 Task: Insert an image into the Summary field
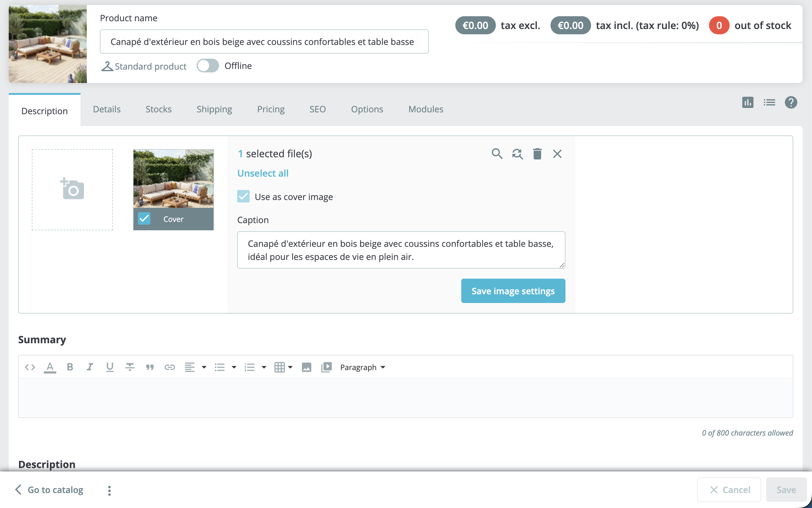click(x=306, y=367)
